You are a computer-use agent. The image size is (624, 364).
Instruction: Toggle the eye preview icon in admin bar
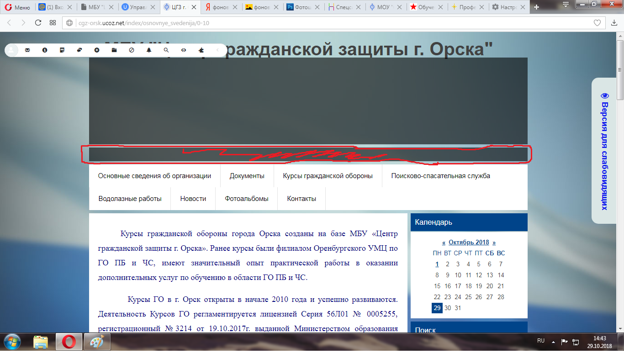[184, 50]
